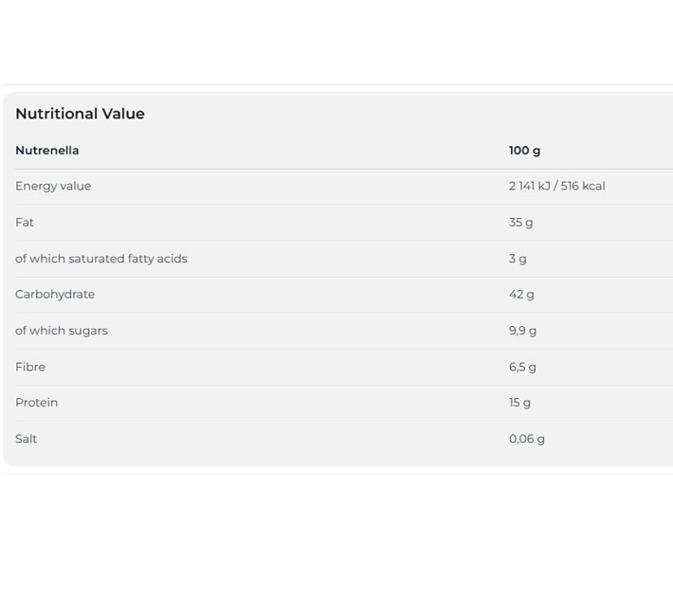Screen dimensions: 673x616
Task: Select the Fat row label
Action: pos(25,223)
